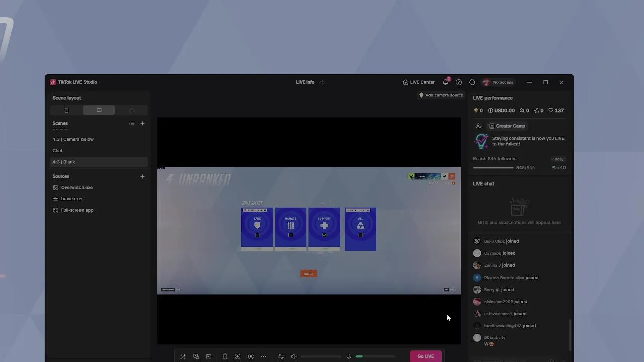Click the Tank role checkbox in preview
This screenshot has height=362, width=644.
point(257,235)
